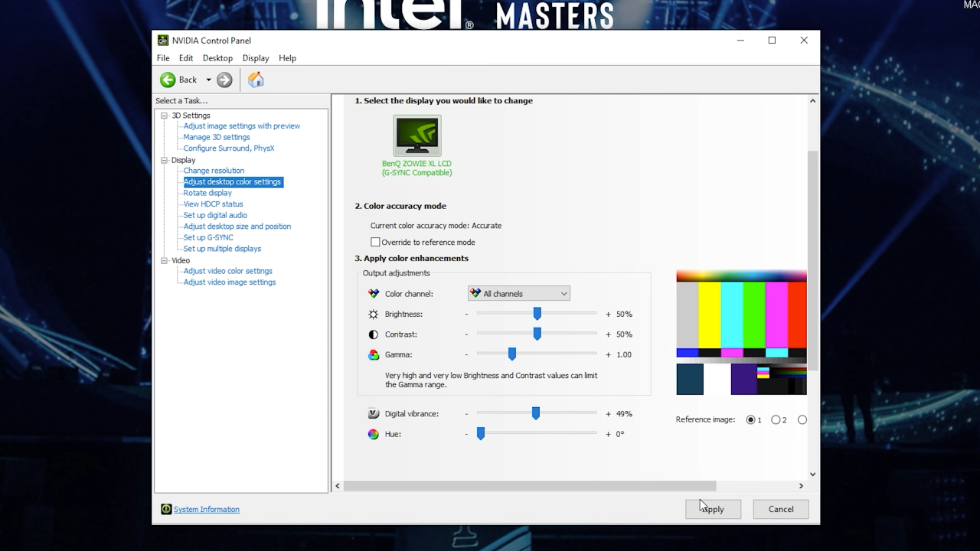Image resolution: width=980 pixels, height=551 pixels.
Task: Click the Contrast slider handle
Action: [x=537, y=334]
